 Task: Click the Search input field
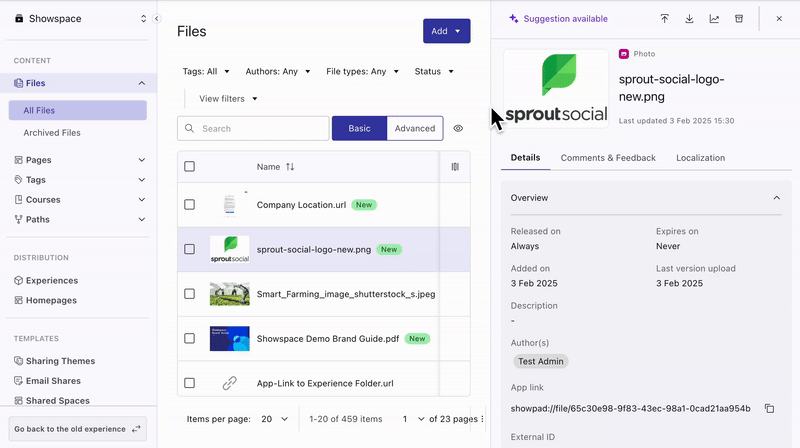click(262, 128)
